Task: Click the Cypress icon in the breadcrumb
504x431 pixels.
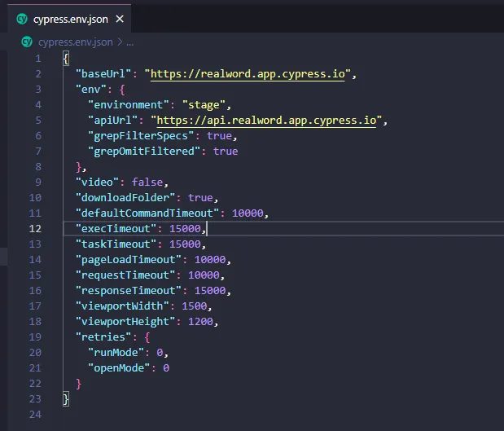Action: point(27,42)
